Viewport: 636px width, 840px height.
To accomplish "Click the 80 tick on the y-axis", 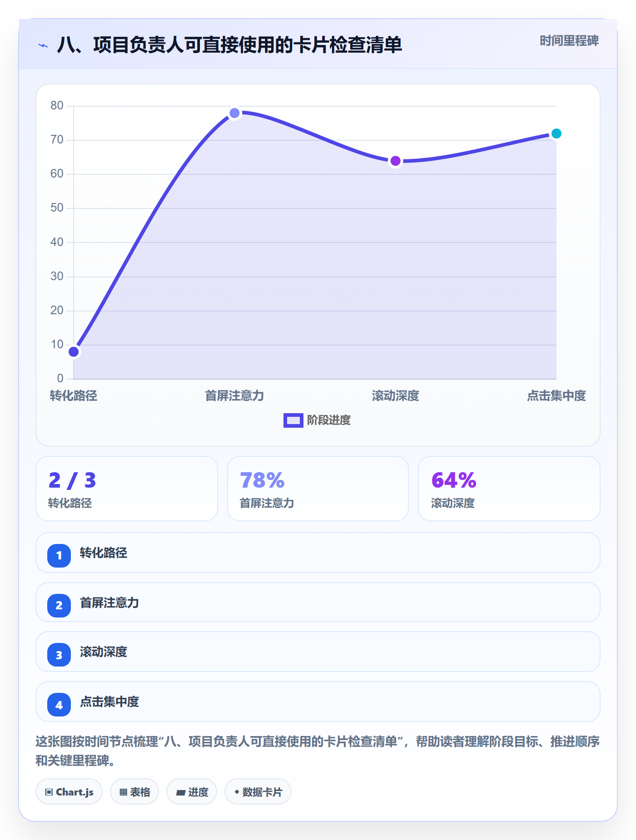I will (x=57, y=106).
